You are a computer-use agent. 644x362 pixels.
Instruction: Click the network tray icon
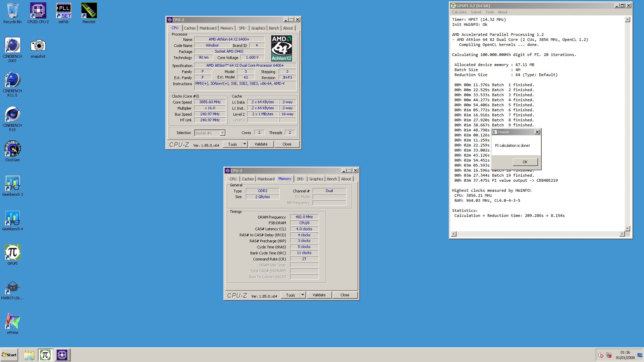(x=609, y=355)
